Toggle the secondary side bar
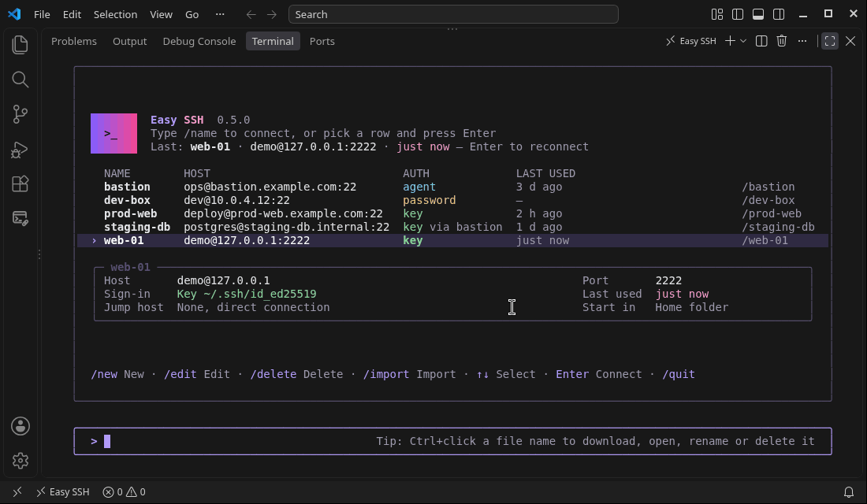The width and height of the screenshot is (867, 504). (779, 14)
